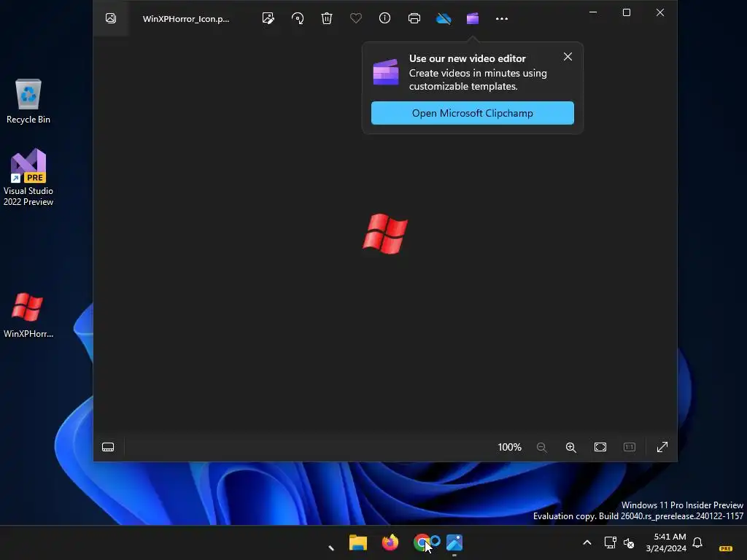Viewport: 747px width, 560px height.
Task: Click the 100% zoom level value
Action: point(510,447)
